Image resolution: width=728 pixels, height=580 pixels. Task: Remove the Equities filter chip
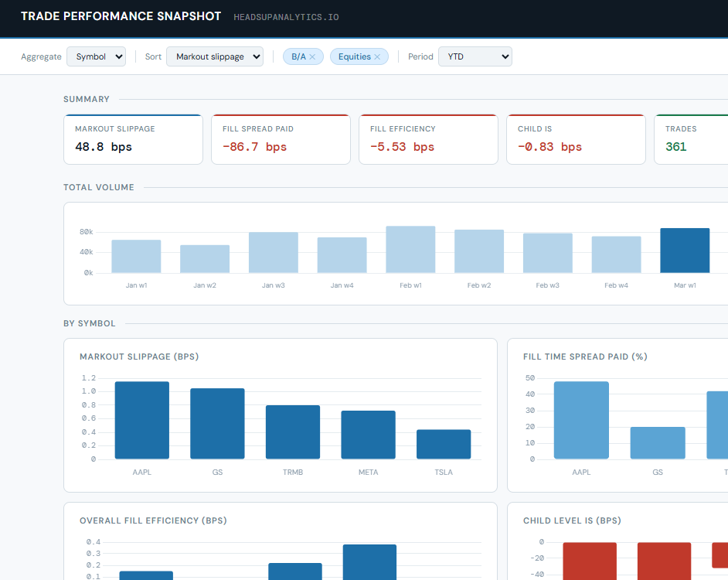tap(377, 56)
